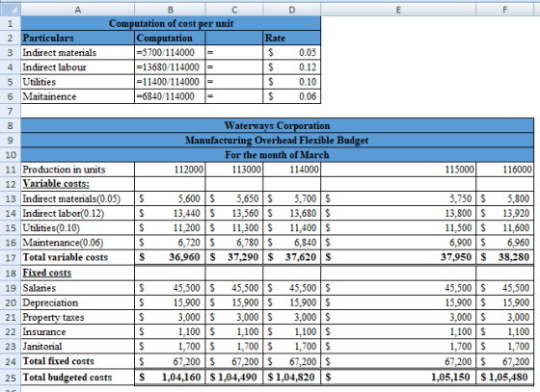
Task: Select column A header
Action: [x=78, y=10]
